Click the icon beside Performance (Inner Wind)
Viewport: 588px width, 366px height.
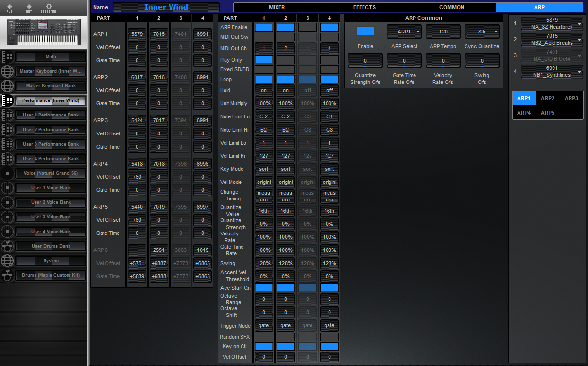7,101
